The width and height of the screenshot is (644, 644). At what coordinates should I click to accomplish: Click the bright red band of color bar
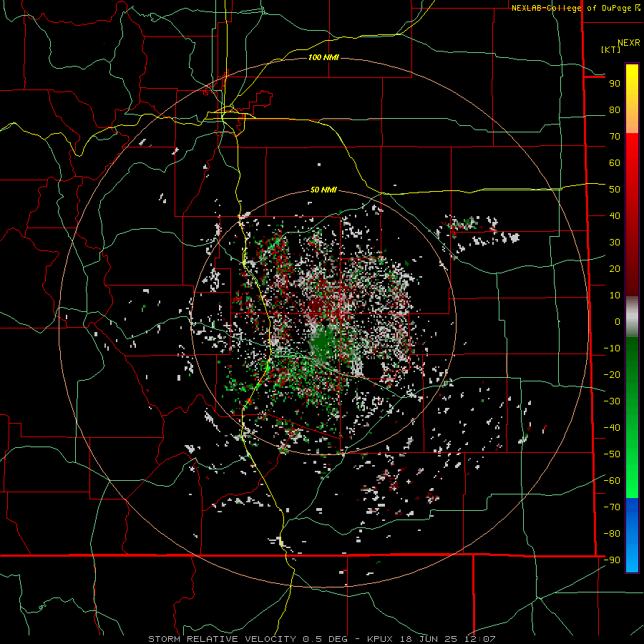(632, 150)
